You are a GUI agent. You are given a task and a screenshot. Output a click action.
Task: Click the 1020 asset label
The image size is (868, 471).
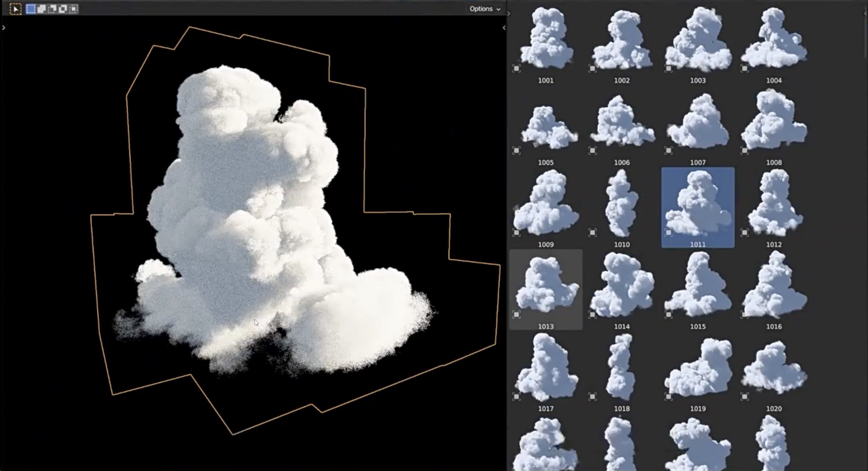click(774, 409)
